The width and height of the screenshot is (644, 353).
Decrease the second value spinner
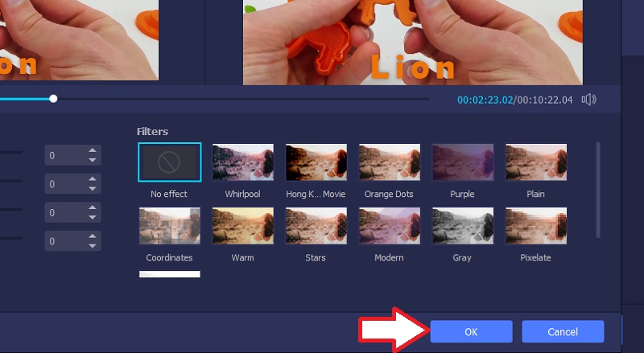pyautogui.click(x=93, y=189)
